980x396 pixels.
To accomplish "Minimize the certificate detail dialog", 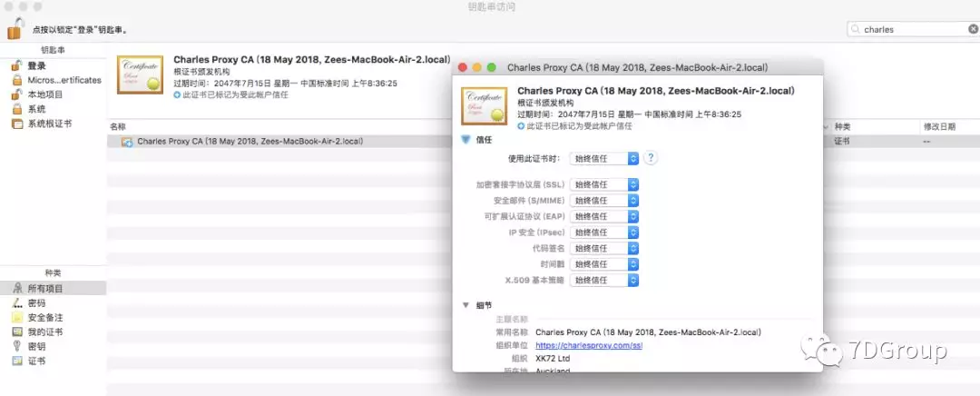I will [477, 67].
